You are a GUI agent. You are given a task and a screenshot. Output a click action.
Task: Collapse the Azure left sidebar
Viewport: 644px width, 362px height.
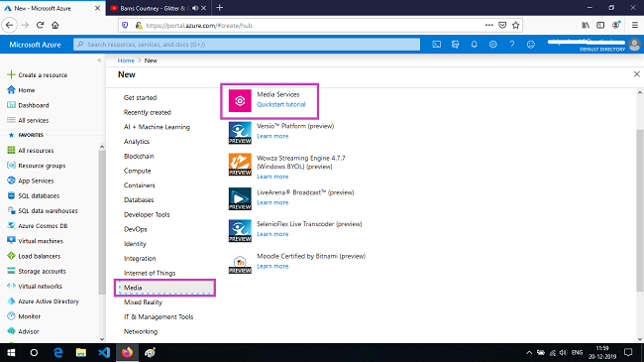pyautogui.click(x=99, y=60)
